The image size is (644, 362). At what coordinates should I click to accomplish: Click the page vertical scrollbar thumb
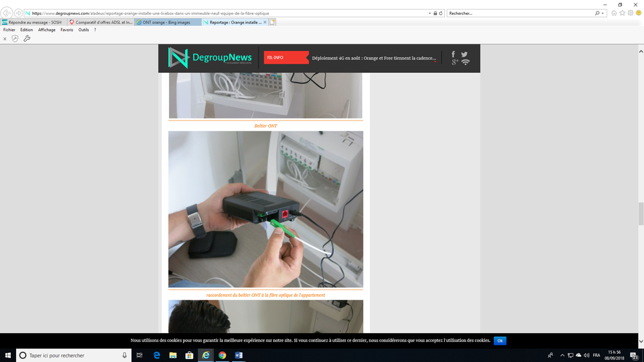640,214
